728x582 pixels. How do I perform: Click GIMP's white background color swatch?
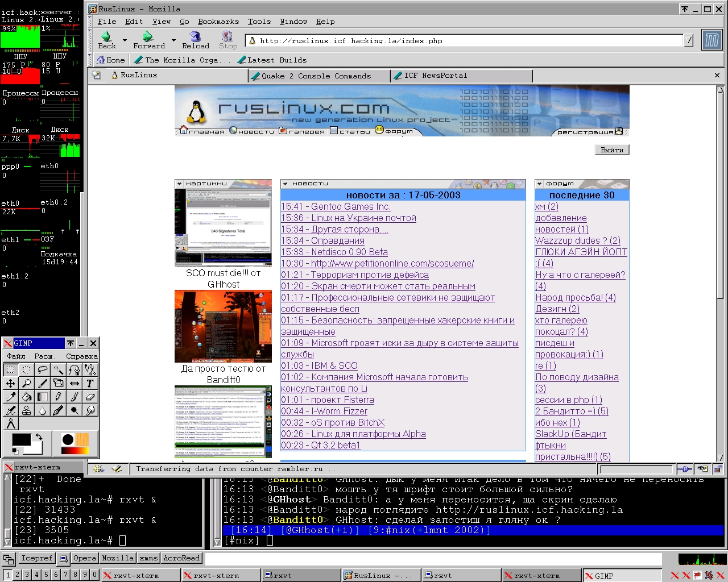click(x=36, y=449)
